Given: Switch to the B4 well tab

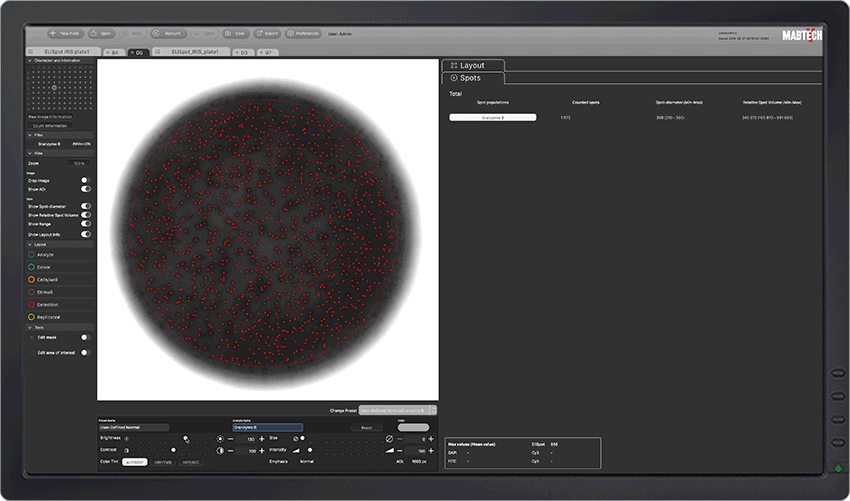Looking at the screenshot, I should 112,51.
